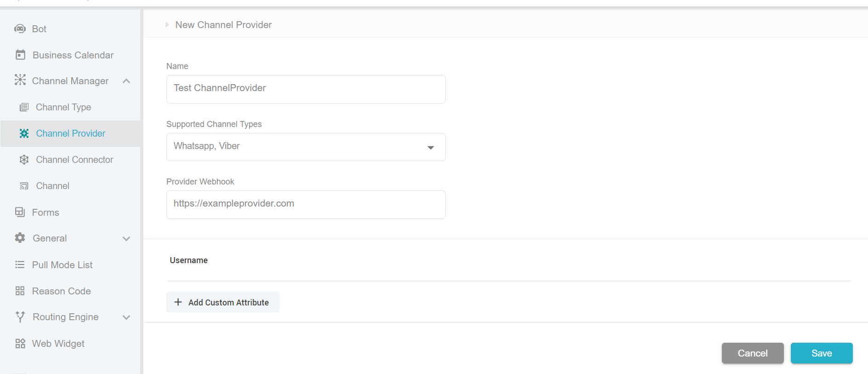This screenshot has height=374, width=868.
Task: Click the Channel Manager icon
Action: [x=19, y=81]
